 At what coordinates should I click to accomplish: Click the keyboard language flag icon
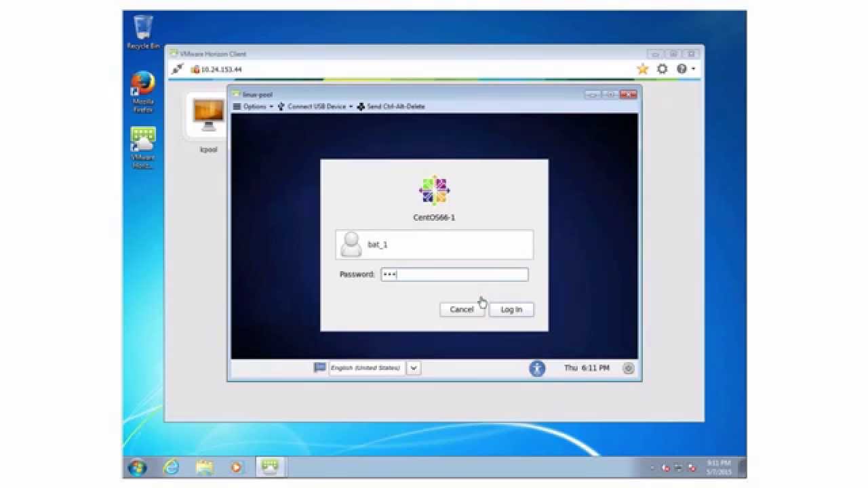(319, 367)
